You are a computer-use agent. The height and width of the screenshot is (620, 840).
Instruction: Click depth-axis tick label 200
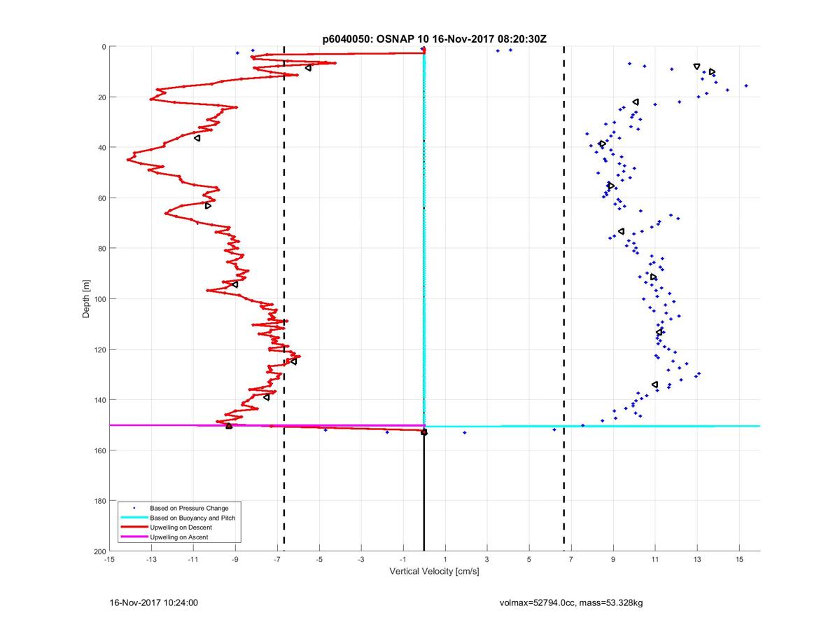click(x=99, y=551)
